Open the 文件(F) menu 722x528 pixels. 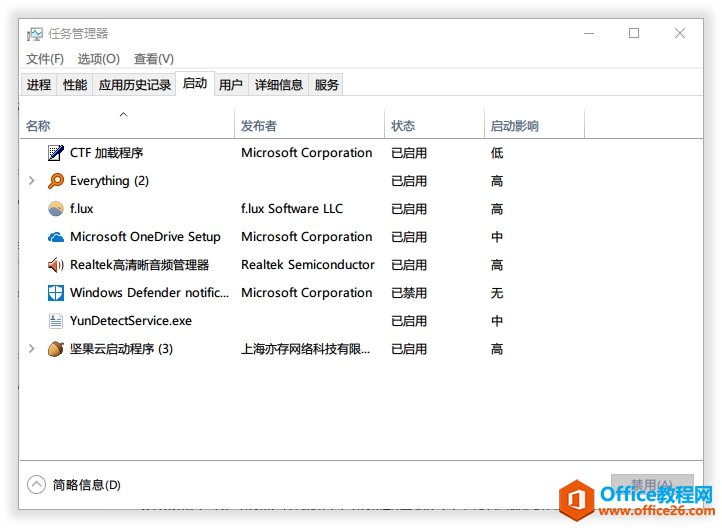pos(45,59)
